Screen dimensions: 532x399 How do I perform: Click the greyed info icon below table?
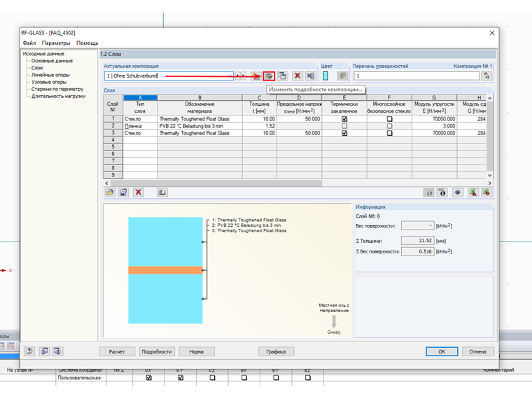click(x=429, y=192)
